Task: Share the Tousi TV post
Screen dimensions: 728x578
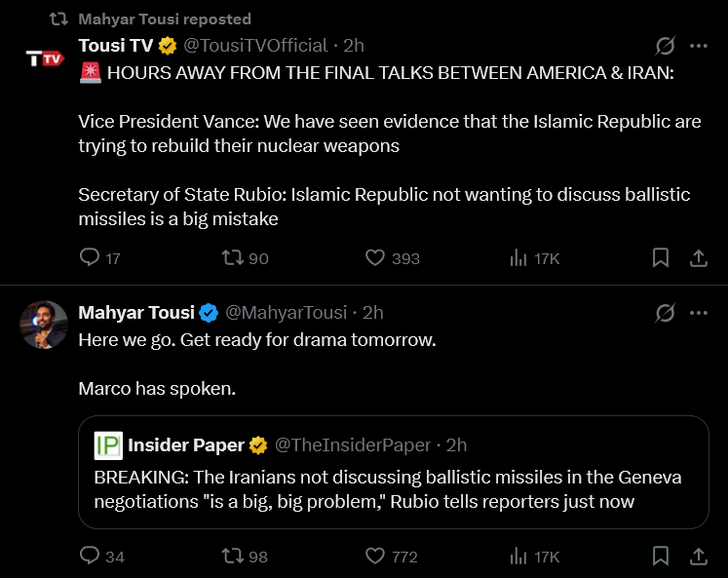Action: pyautogui.click(x=698, y=258)
